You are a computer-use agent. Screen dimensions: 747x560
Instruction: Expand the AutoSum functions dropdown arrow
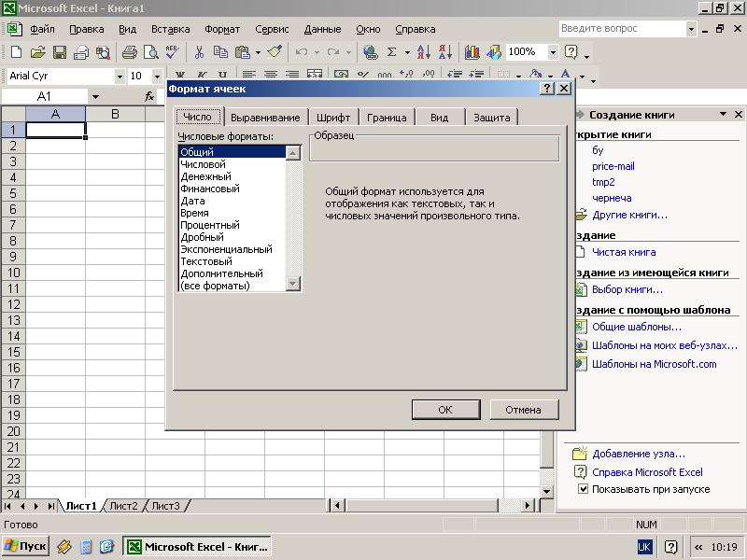(x=407, y=52)
